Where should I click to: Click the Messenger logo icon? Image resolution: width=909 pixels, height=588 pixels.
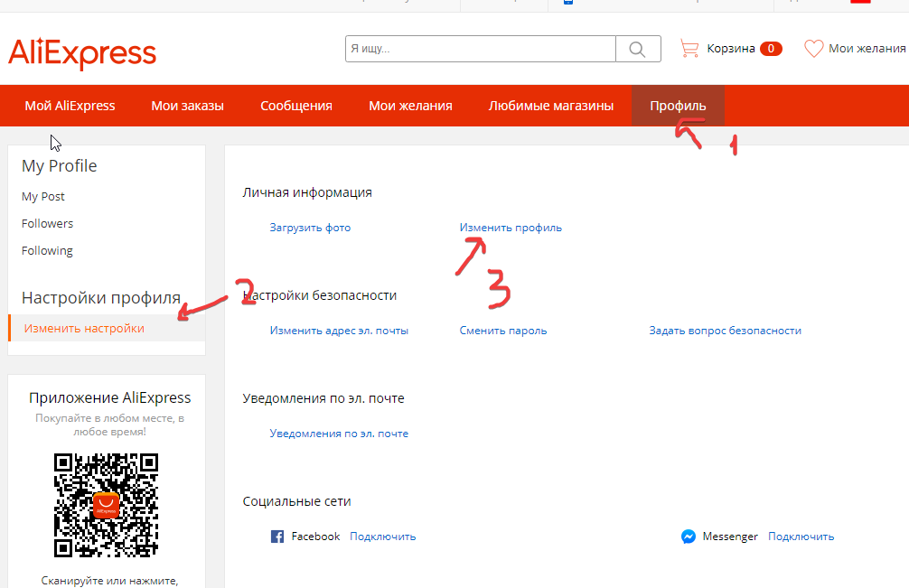pos(689,537)
